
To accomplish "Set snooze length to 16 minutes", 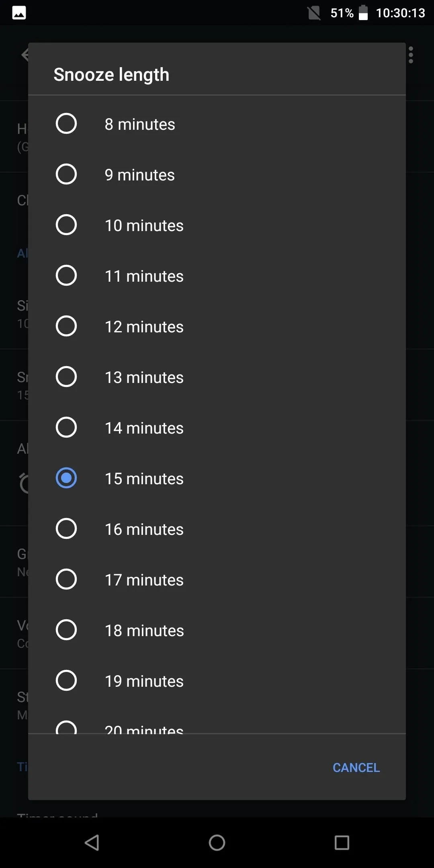I will click(x=217, y=528).
